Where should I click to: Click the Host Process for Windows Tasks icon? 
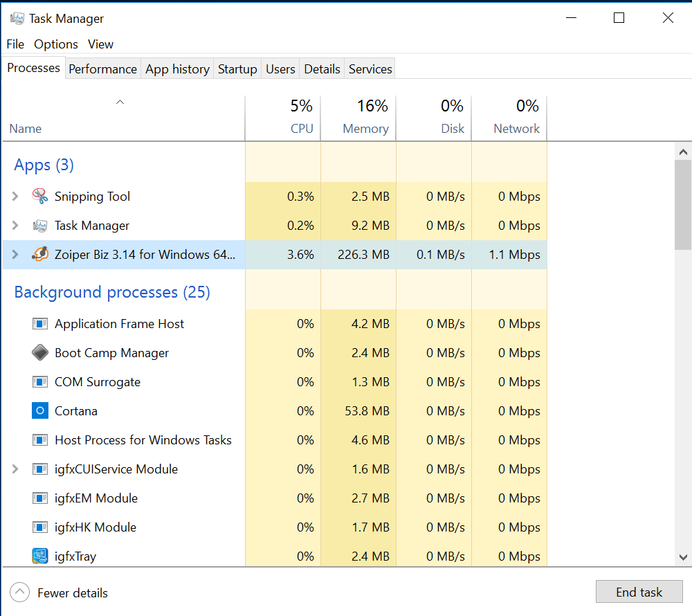40,440
